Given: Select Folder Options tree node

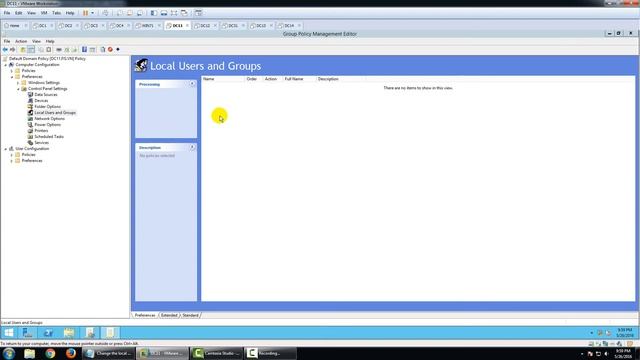Looking at the screenshot, I should [47, 107].
